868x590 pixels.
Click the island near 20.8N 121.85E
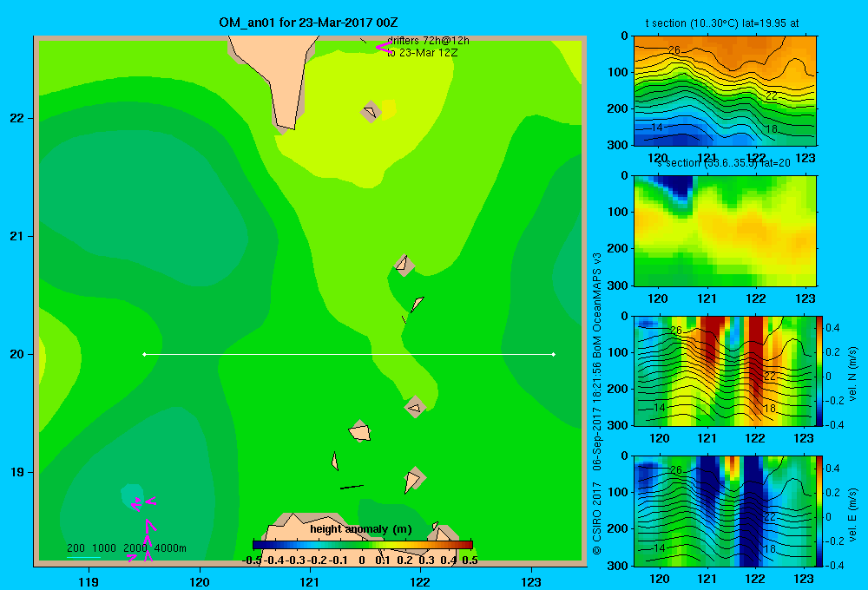tap(404, 265)
